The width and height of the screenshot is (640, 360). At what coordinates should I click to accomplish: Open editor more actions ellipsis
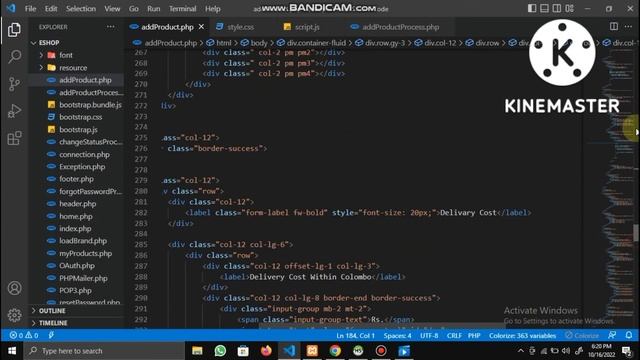click(628, 27)
